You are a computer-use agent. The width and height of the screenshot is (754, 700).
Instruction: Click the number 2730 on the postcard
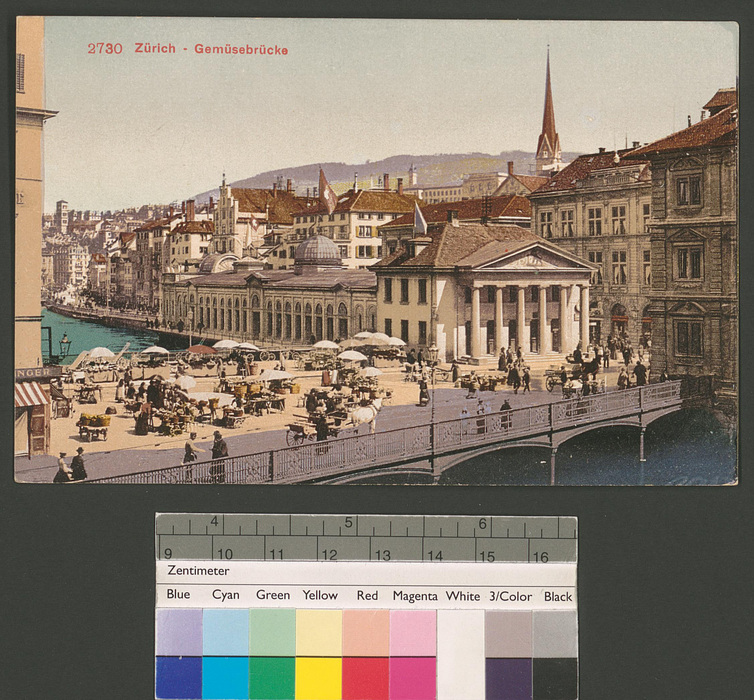coord(105,49)
